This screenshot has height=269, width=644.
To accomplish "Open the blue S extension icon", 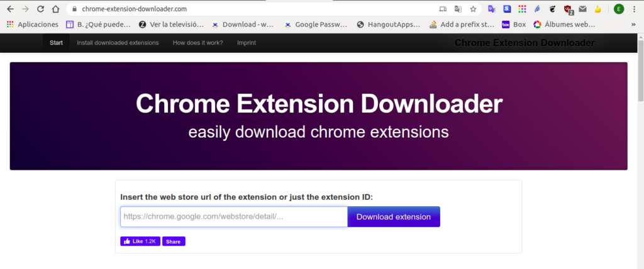I will pos(508,9).
